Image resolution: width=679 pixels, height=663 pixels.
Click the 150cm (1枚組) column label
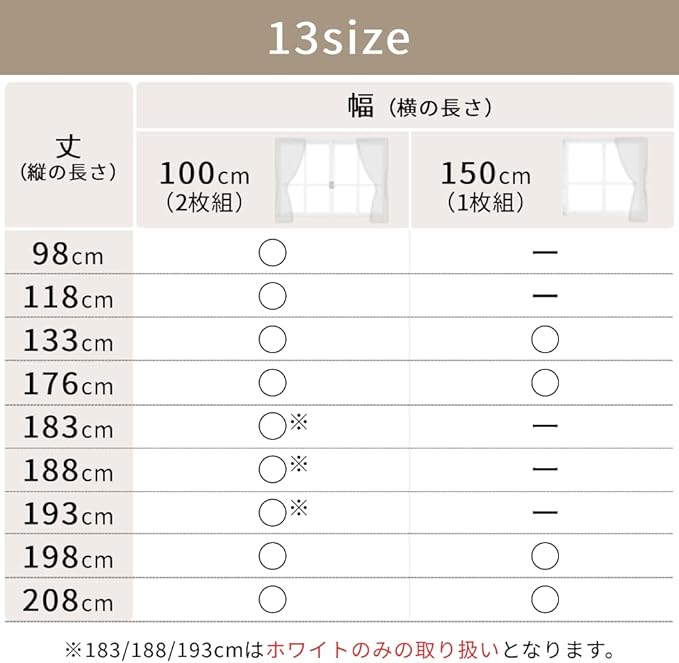click(485, 185)
